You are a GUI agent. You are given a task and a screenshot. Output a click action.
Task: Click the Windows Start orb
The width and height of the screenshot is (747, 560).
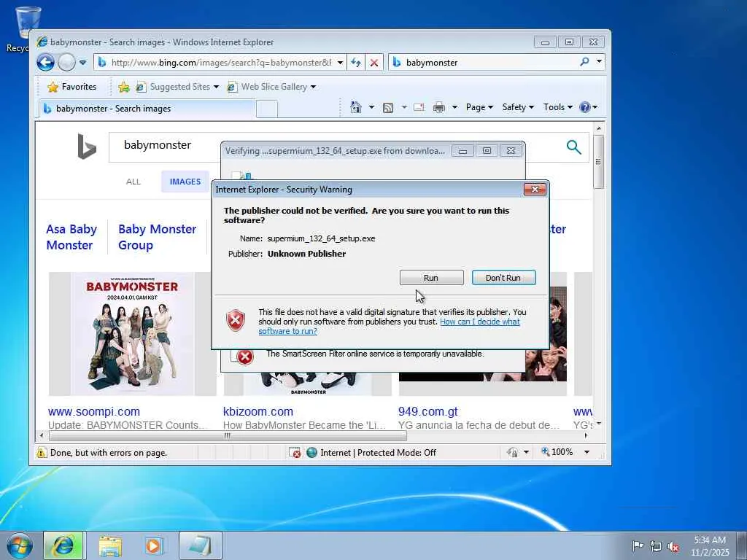20,545
